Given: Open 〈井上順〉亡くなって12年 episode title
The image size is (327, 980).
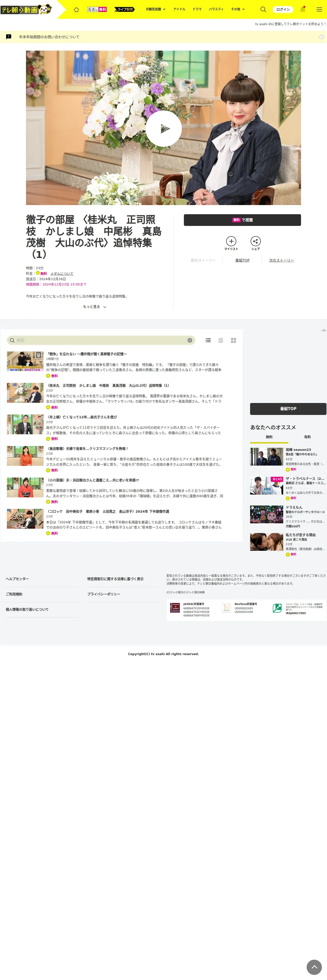Looking at the screenshot, I should point(81,417).
